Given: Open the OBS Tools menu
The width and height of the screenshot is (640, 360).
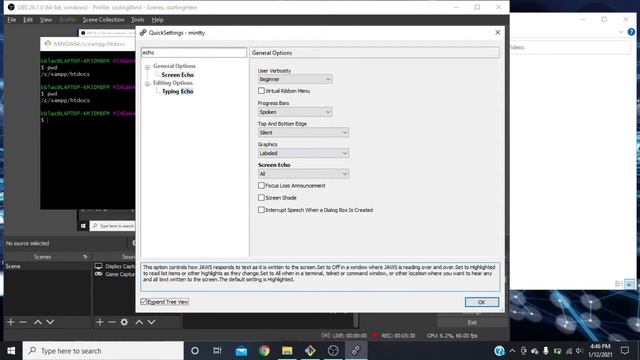Looking at the screenshot, I should click(138, 20).
